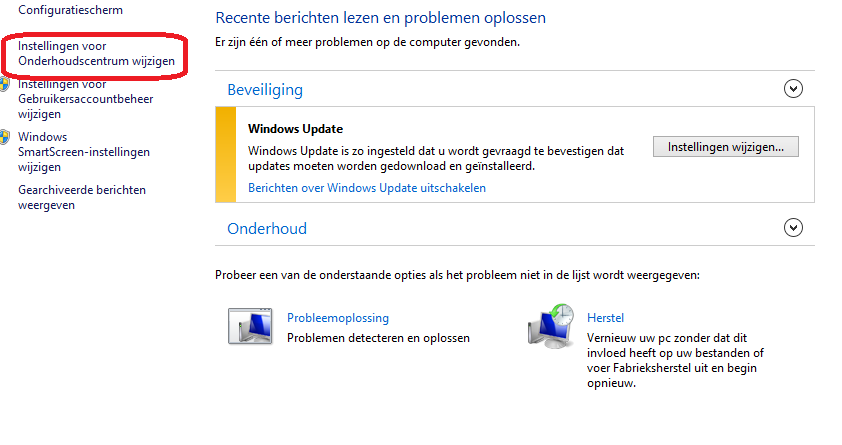Click the Herstel description about Fabrieksherstel
The height and width of the screenshot is (445, 842).
point(675,360)
